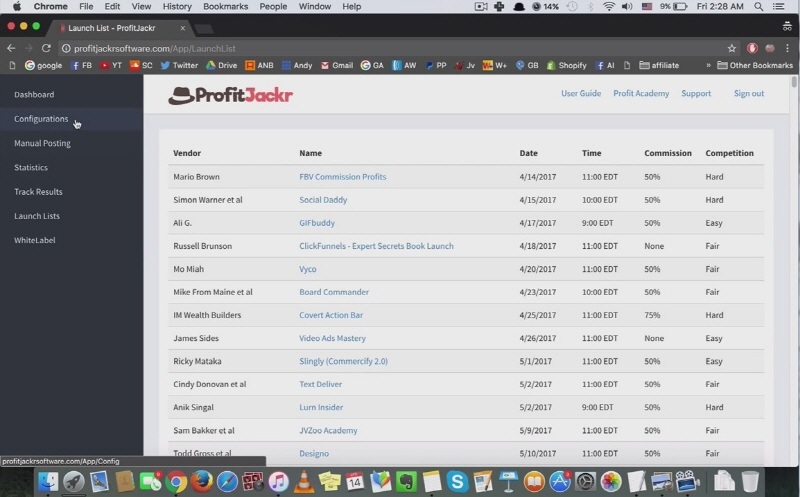
Task: Open the Gmail bookmark
Action: (x=337, y=65)
